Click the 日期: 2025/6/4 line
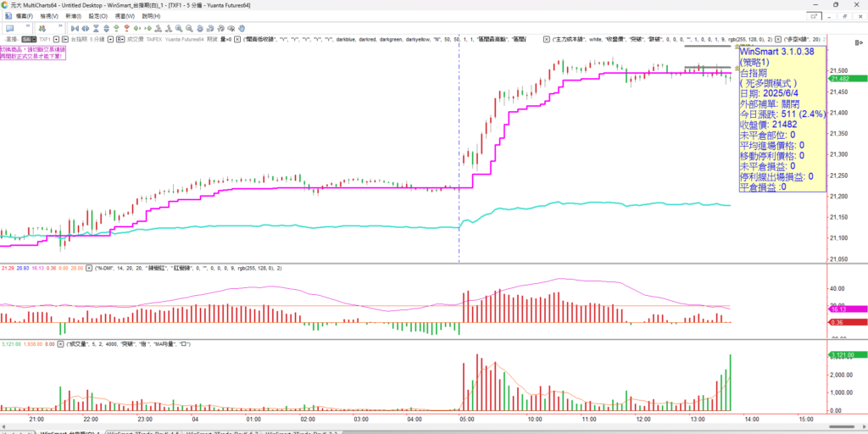The height and width of the screenshot is (434, 868). pyautogui.click(x=767, y=93)
